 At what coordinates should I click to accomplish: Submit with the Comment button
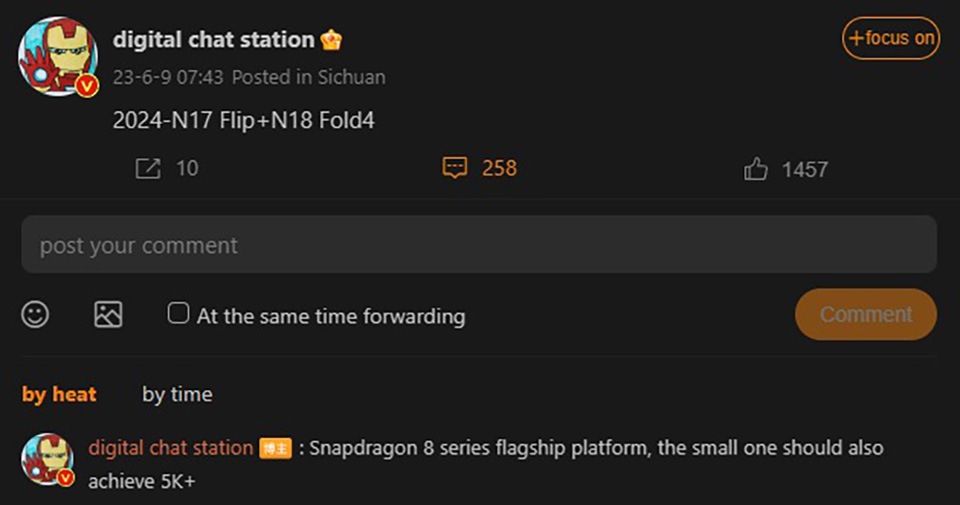[866, 314]
